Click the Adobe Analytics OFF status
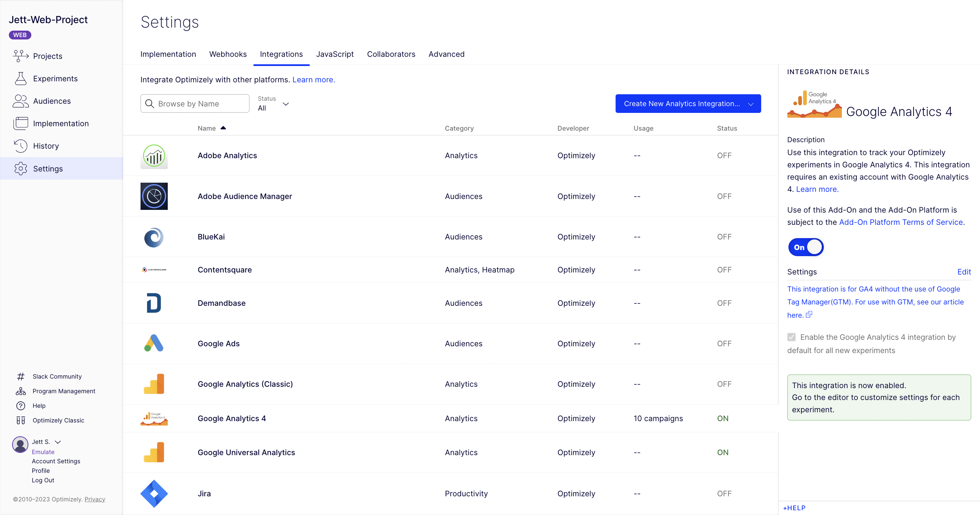 pyautogui.click(x=724, y=155)
